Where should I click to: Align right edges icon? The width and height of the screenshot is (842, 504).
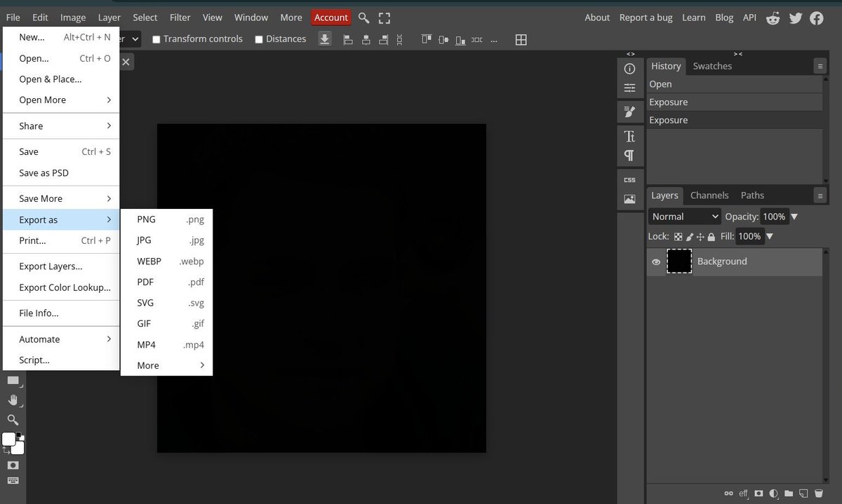click(x=384, y=40)
